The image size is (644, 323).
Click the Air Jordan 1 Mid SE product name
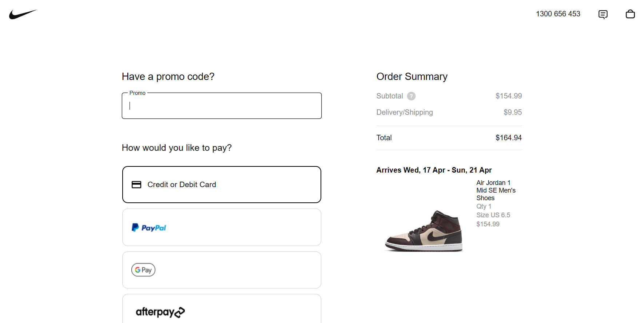(496, 190)
